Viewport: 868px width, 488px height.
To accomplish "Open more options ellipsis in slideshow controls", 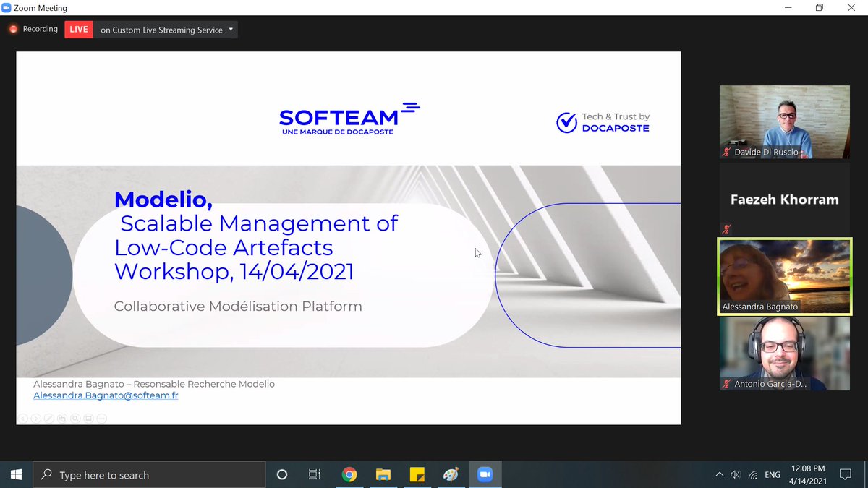I will point(101,418).
